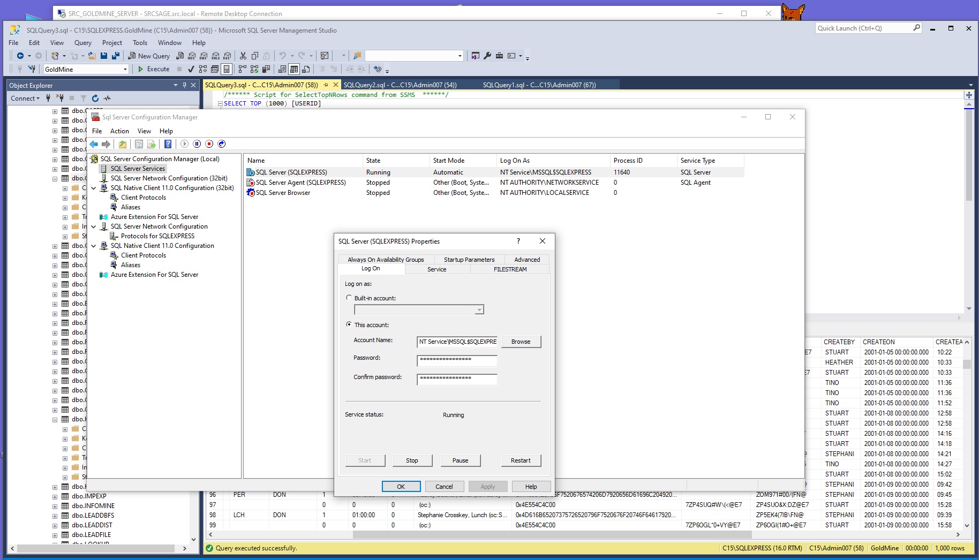Switch to the FILESTREAM tab
Screen dimensions: 979x560
(x=510, y=269)
